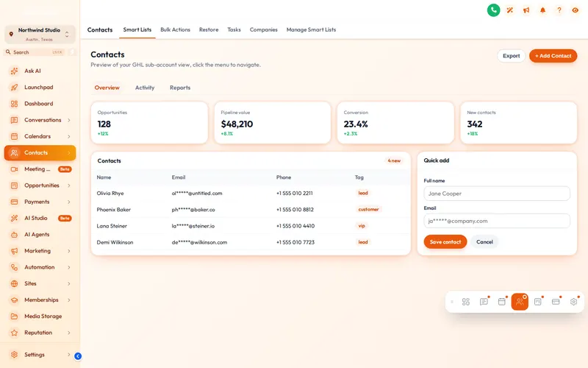This screenshot has width=588, height=368.
Task: Collapse sidebar with blue arrow button
Action: coord(78,356)
